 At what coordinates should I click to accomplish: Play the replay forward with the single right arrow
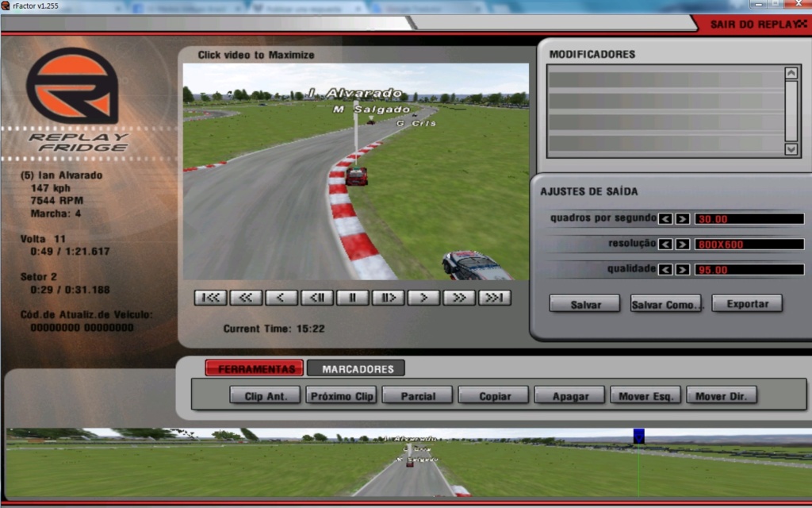click(x=423, y=298)
